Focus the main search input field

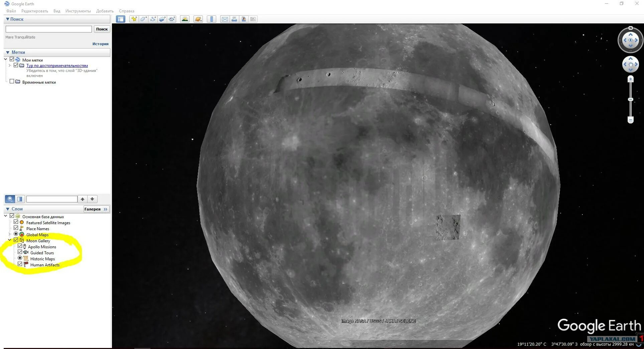[49, 29]
